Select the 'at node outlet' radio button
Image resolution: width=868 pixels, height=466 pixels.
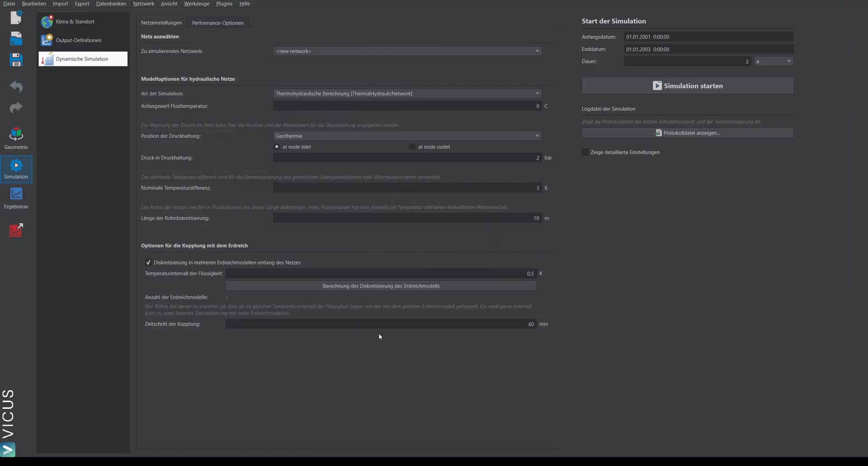[412, 147]
